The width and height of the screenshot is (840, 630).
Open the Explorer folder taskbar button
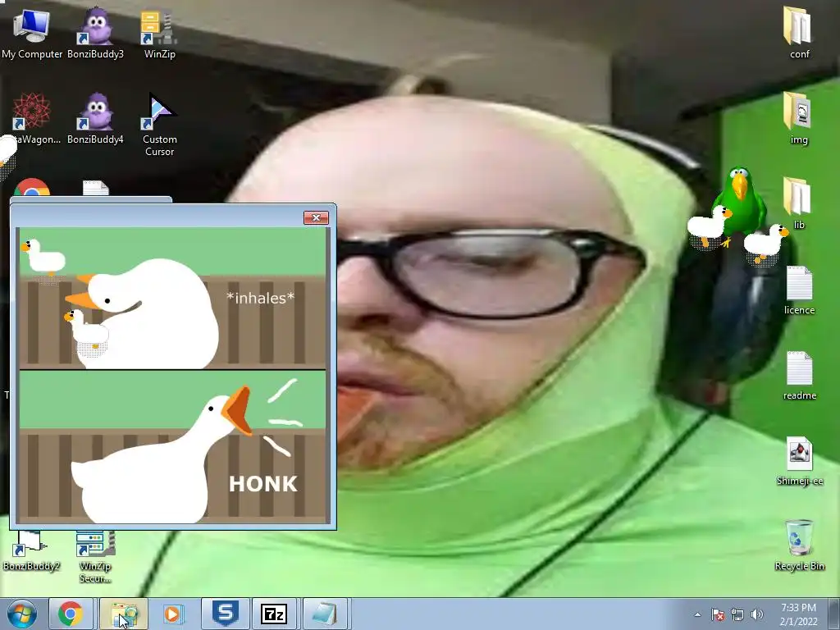pos(124,614)
